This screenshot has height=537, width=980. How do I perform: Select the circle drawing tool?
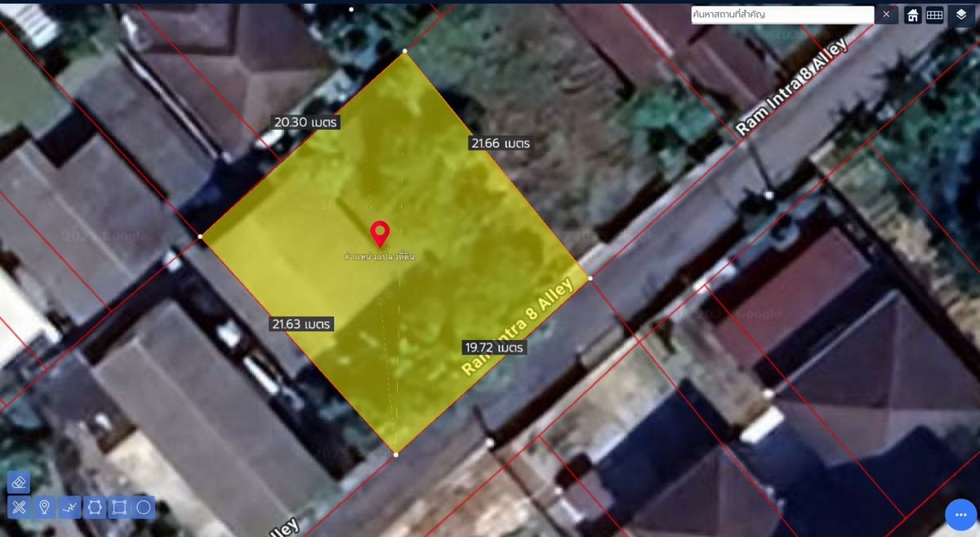[144, 508]
